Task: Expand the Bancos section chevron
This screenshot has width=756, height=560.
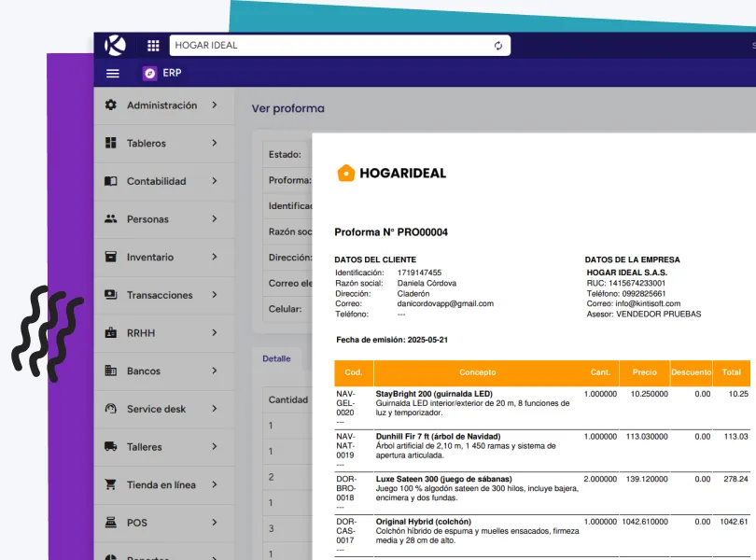Action: pyautogui.click(x=215, y=371)
